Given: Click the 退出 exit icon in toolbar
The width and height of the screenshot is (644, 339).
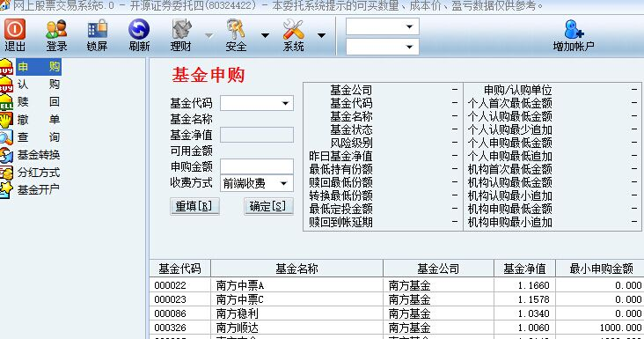Looking at the screenshot, I should (15, 29).
